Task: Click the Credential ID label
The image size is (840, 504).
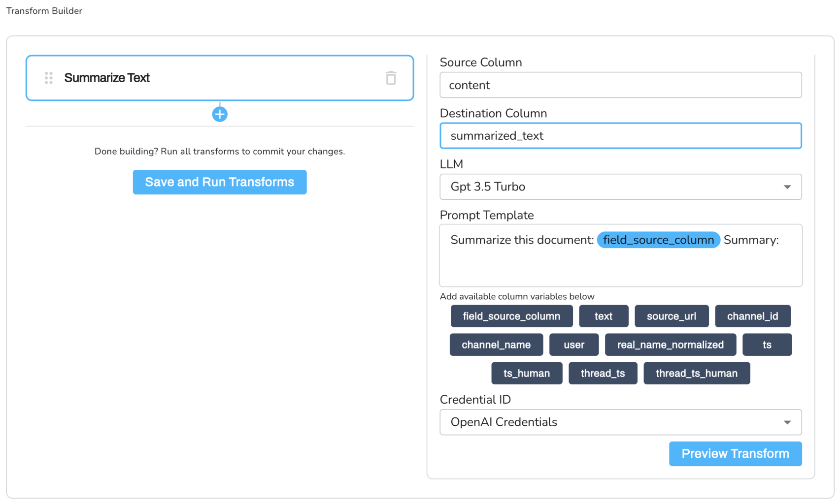Action: point(475,400)
